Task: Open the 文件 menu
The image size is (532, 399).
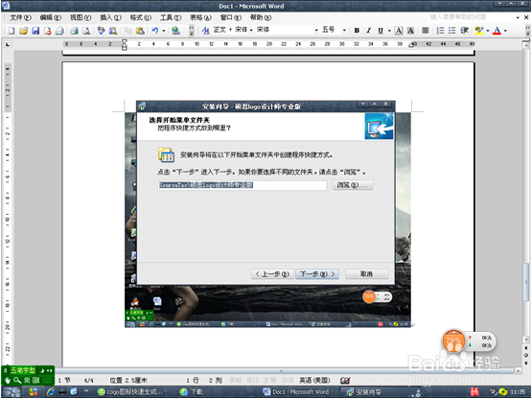Action: coord(20,17)
